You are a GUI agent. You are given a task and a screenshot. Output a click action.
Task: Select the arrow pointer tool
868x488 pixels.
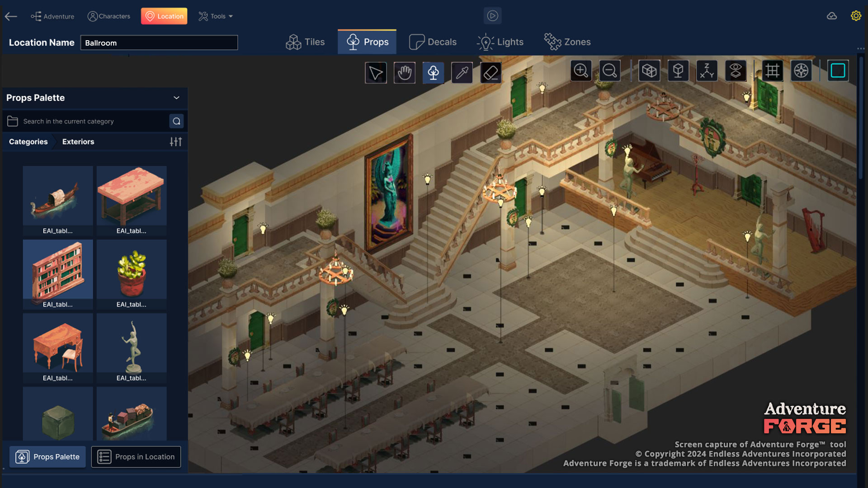click(376, 72)
